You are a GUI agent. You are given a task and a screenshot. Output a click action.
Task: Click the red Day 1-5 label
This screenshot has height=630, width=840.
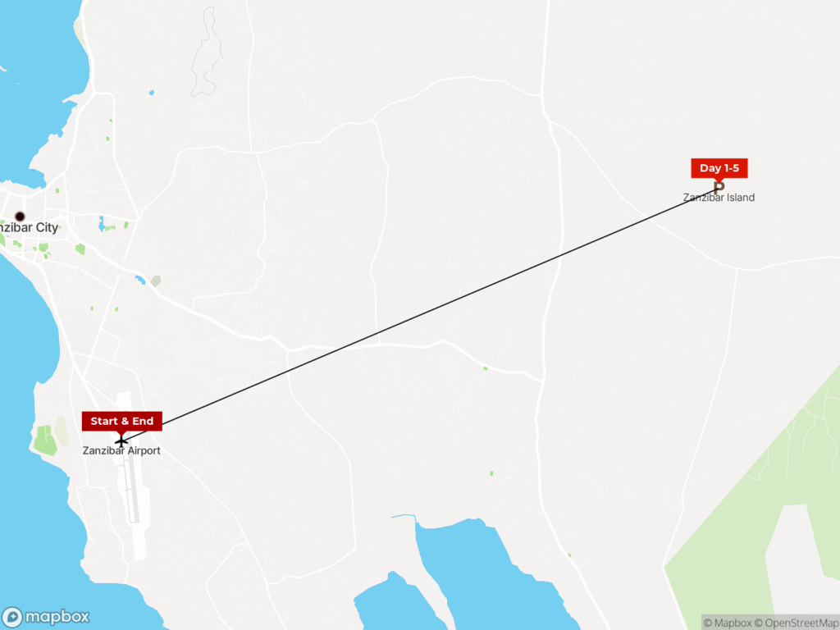(719, 168)
